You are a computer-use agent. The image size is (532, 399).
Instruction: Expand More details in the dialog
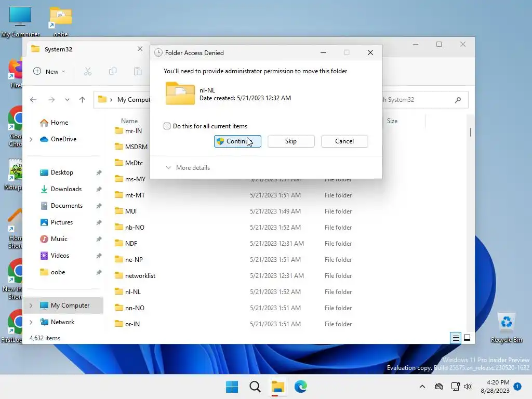point(188,168)
